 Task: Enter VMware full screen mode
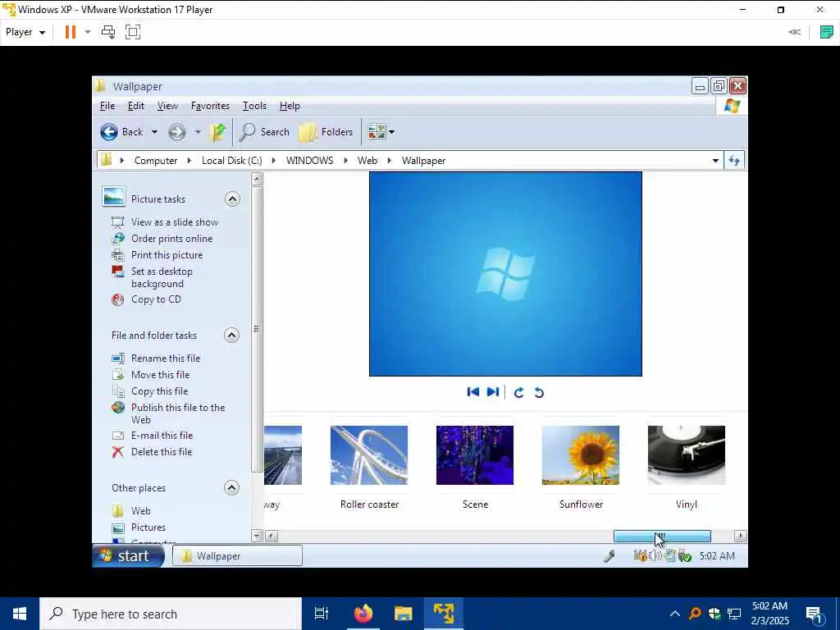tap(133, 32)
